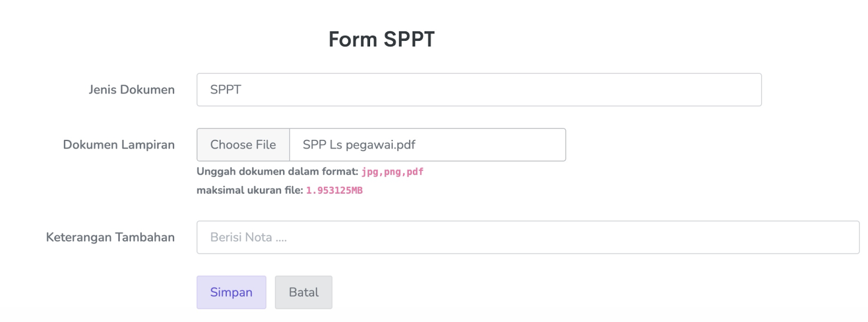The image size is (868, 322).
Task: Click the Jenis Dokumen label
Action: click(x=132, y=90)
